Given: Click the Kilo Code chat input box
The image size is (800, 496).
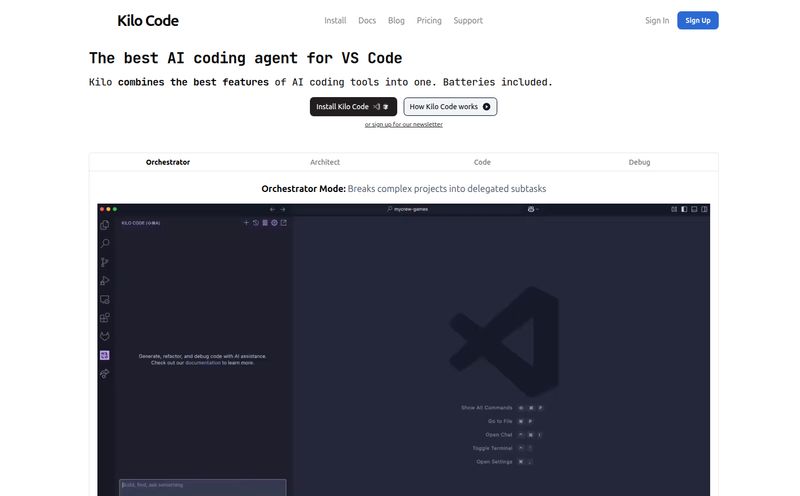Looking at the screenshot, I should pos(203,487).
